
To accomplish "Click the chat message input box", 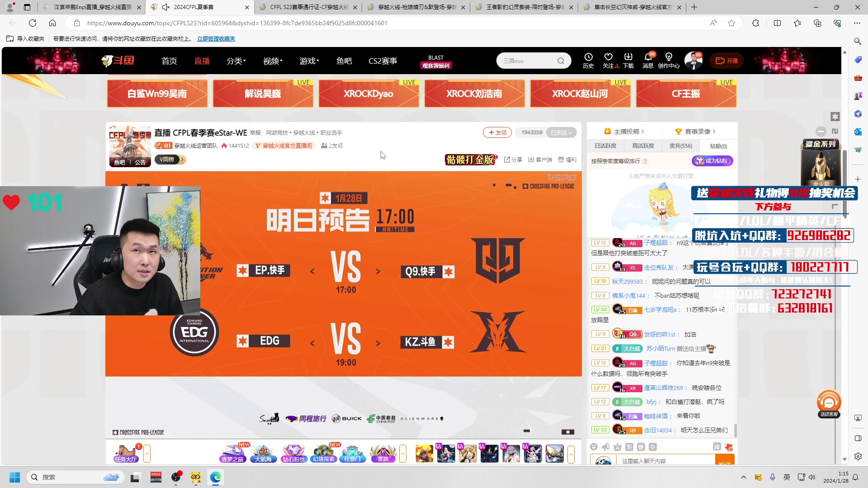I will pyautogui.click(x=666, y=461).
